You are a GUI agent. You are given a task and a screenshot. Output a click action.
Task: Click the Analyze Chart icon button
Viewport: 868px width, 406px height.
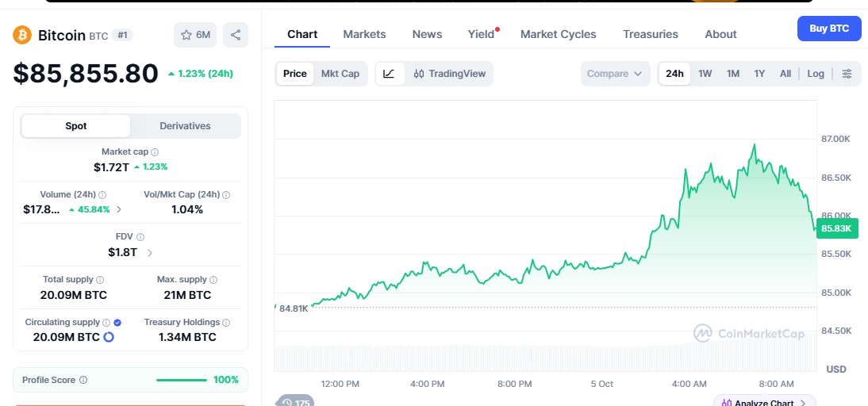[x=764, y=402]
